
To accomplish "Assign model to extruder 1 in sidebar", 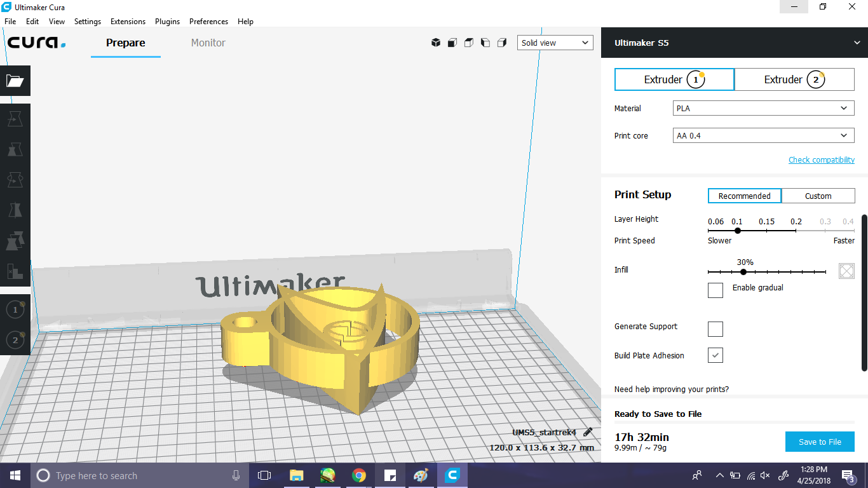I will [x=15, y=309].
